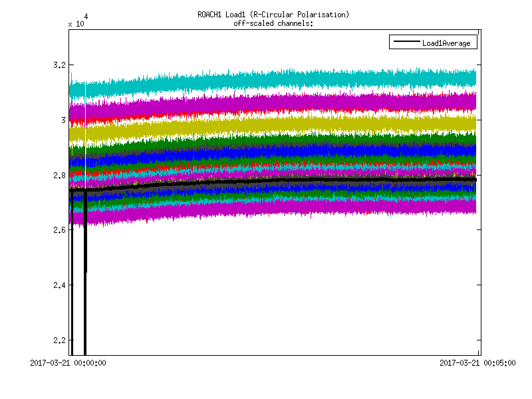Click the black line sample in legend

(406, 43)
